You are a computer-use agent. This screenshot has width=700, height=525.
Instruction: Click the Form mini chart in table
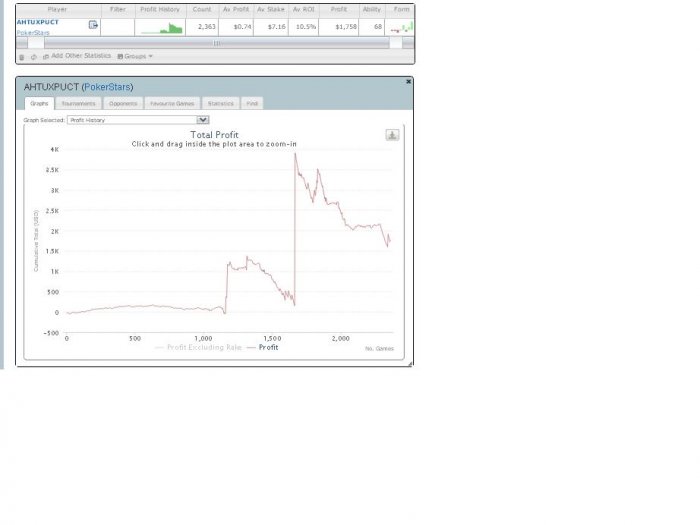point(402,28)
